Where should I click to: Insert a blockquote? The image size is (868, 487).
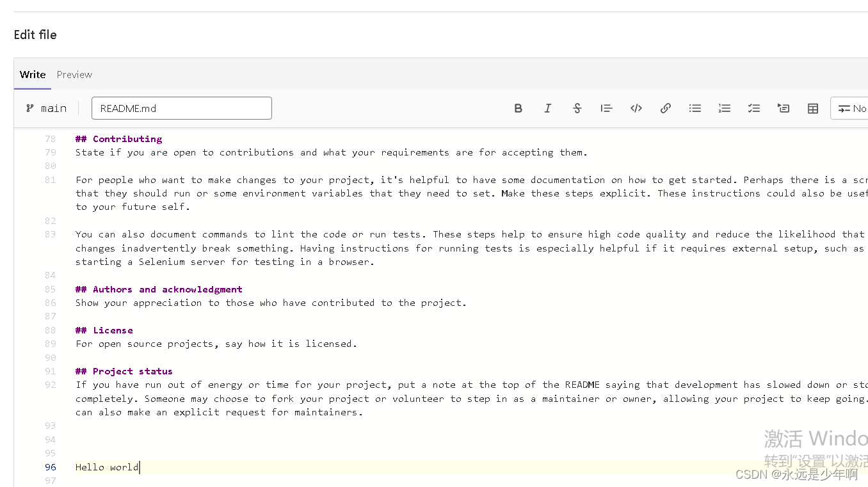click(x=607, y=108)
